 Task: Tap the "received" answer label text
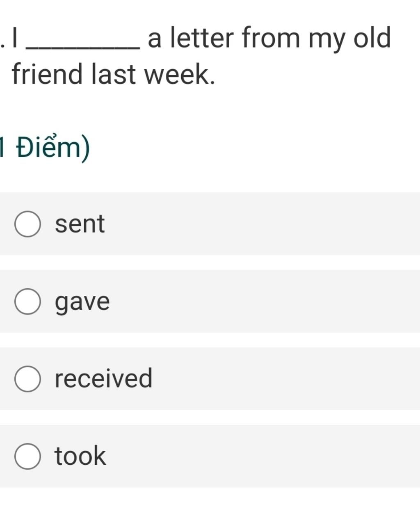[103, 378]
